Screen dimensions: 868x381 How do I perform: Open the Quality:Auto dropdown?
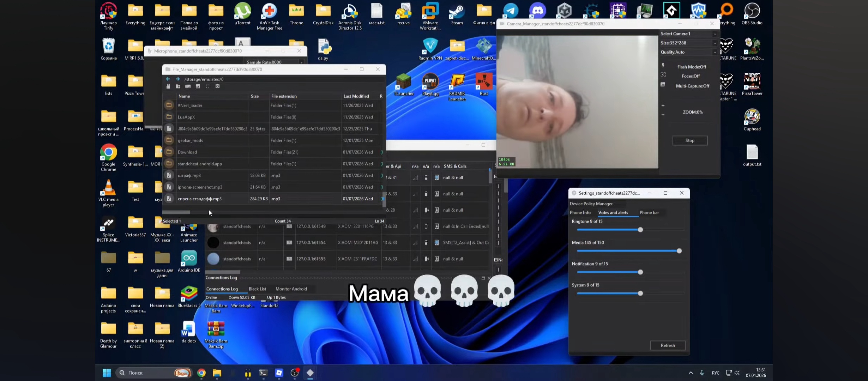715,52
